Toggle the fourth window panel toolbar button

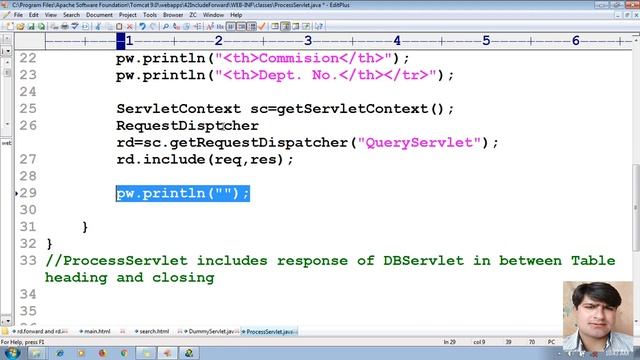coord(306,27)
